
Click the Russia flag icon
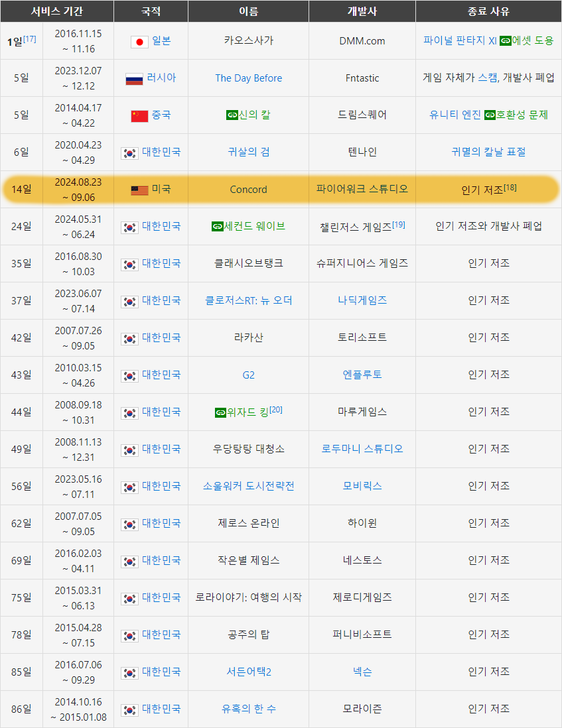[x=134, y=79]
